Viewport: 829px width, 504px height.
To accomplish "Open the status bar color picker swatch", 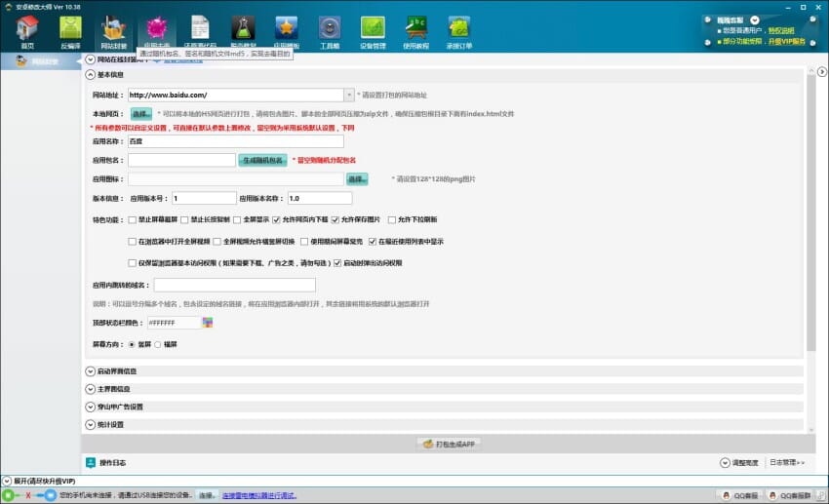I will click(x=207, y=323).
